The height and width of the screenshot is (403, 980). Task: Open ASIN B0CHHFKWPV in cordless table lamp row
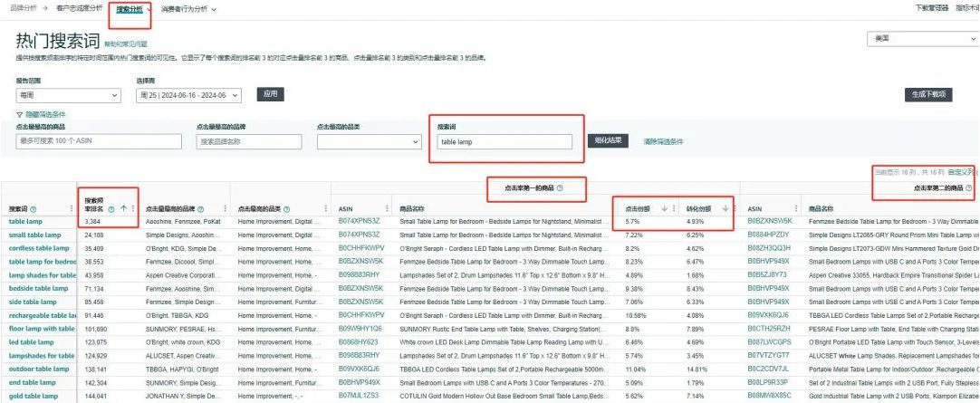361,248
